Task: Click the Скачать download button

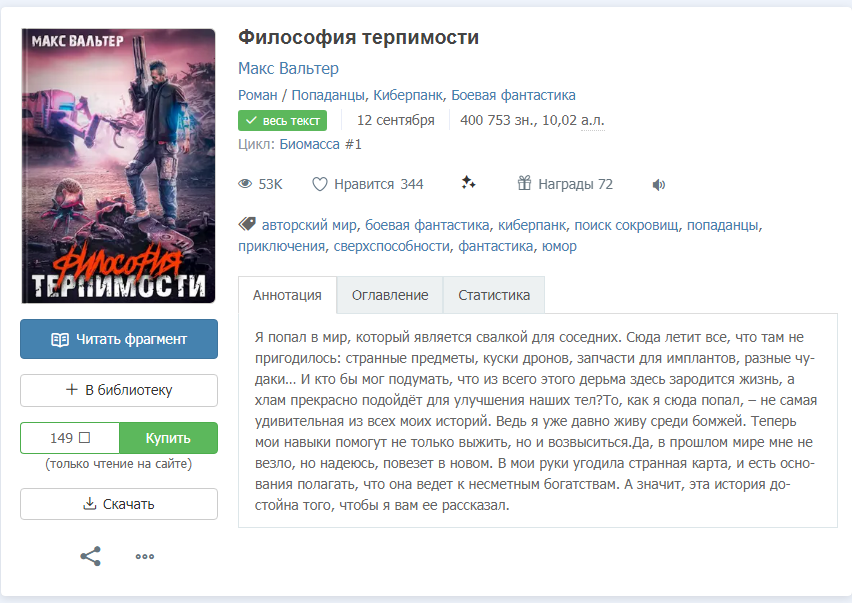Action: [119, 504]
